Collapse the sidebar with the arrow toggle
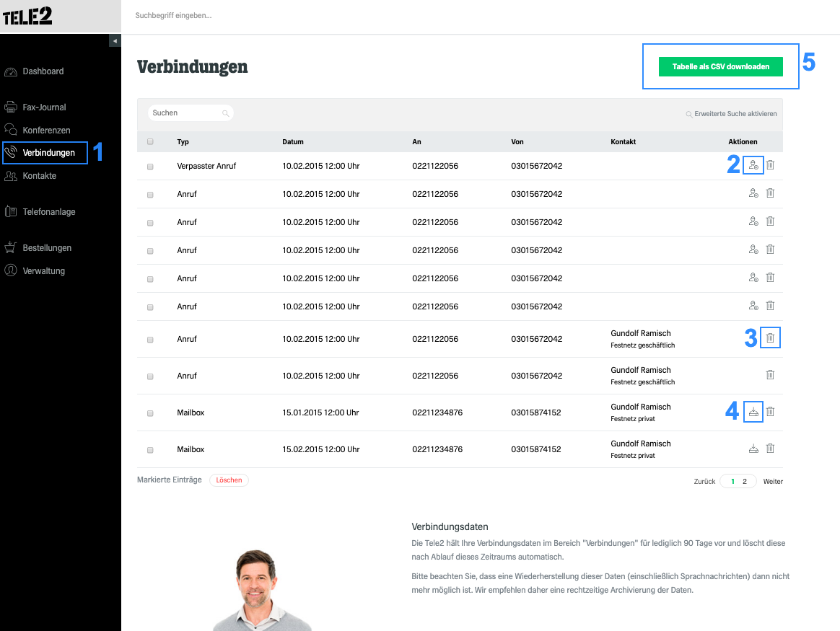 tap(115, 40)
